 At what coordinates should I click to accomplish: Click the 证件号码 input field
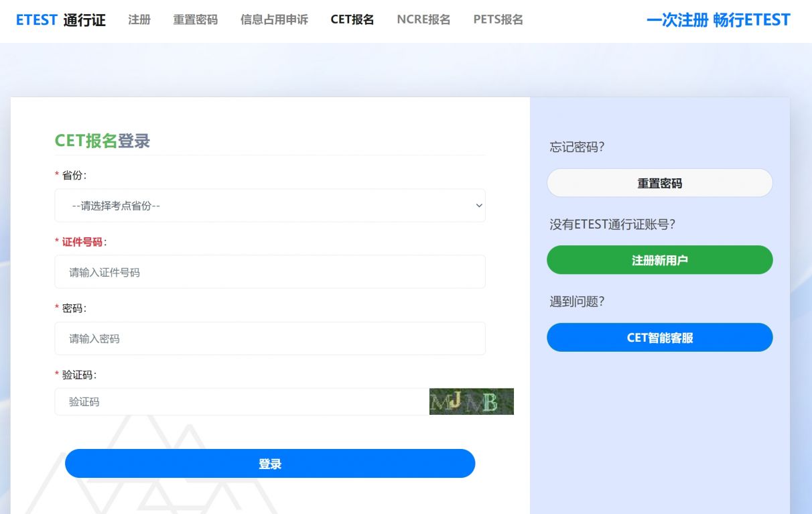point(270,271)
